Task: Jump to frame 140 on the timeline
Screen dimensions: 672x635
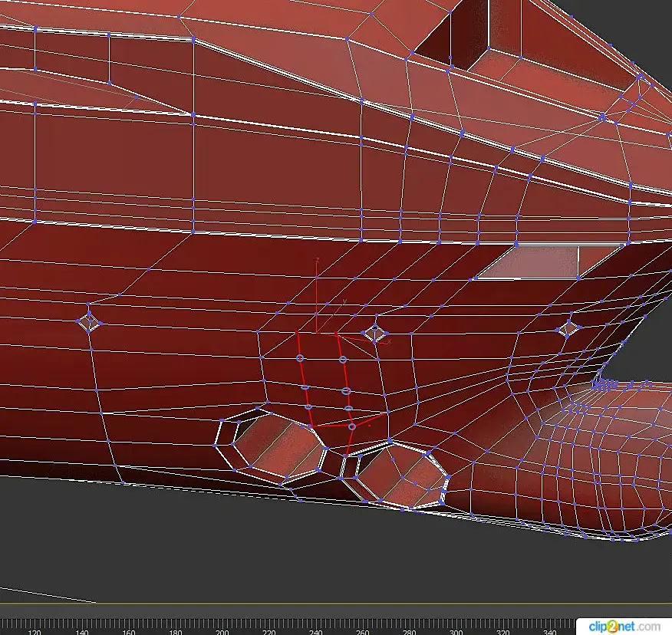Action: click(81, 632)
